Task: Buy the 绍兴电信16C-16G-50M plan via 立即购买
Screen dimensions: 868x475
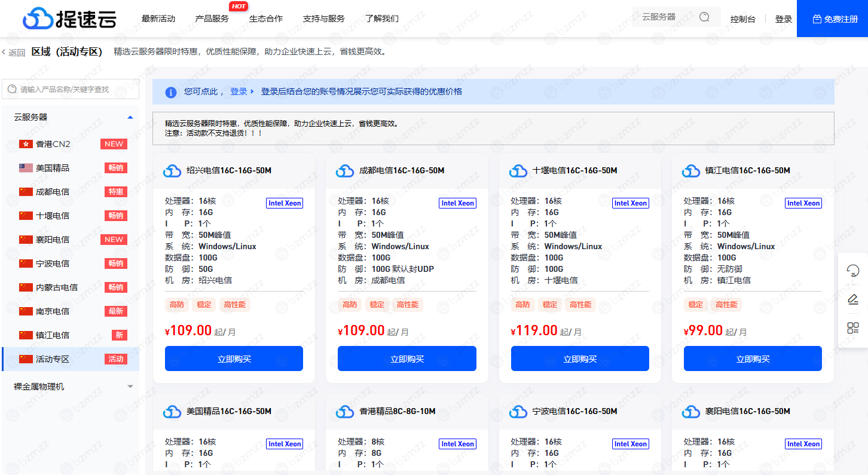Action: pos(234,358)
